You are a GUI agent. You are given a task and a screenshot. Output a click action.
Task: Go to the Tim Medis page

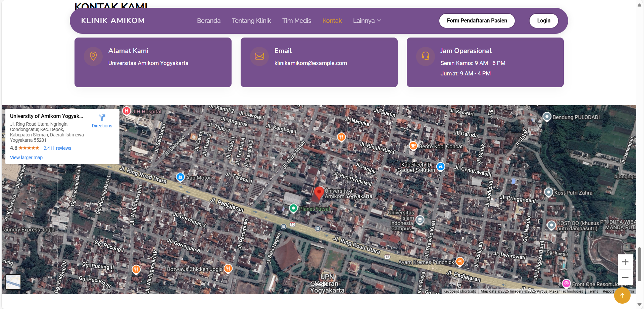tap(296, 21)
